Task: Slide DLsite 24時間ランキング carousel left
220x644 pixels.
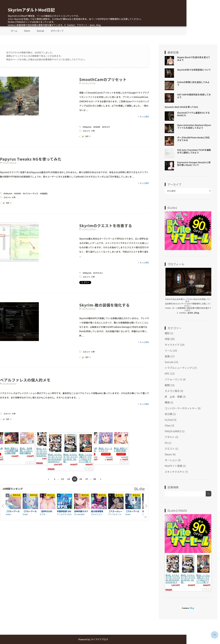Action: click(x=3, y=506)
